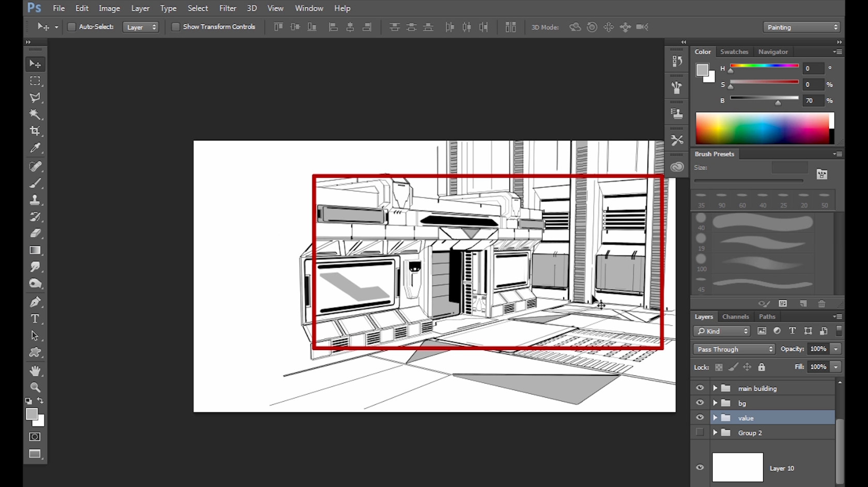Expand the bg layer group
Screen dimensions: 868x487
point(715,403)
